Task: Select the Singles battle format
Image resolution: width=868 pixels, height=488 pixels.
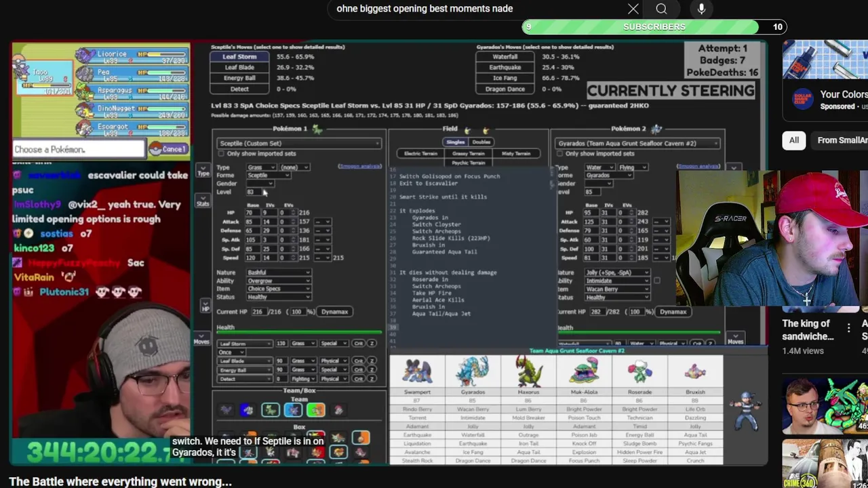Action: [x=455, y=142]
